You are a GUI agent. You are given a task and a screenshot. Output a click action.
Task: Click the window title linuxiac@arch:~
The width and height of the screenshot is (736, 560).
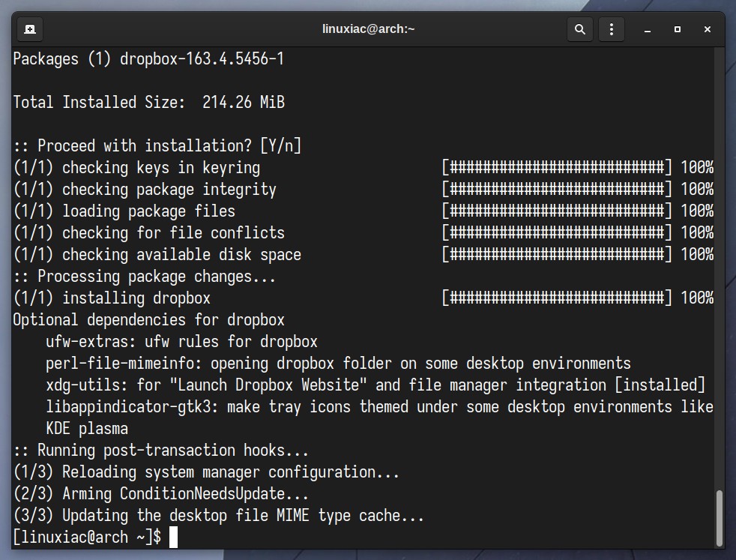coord(369,29)
